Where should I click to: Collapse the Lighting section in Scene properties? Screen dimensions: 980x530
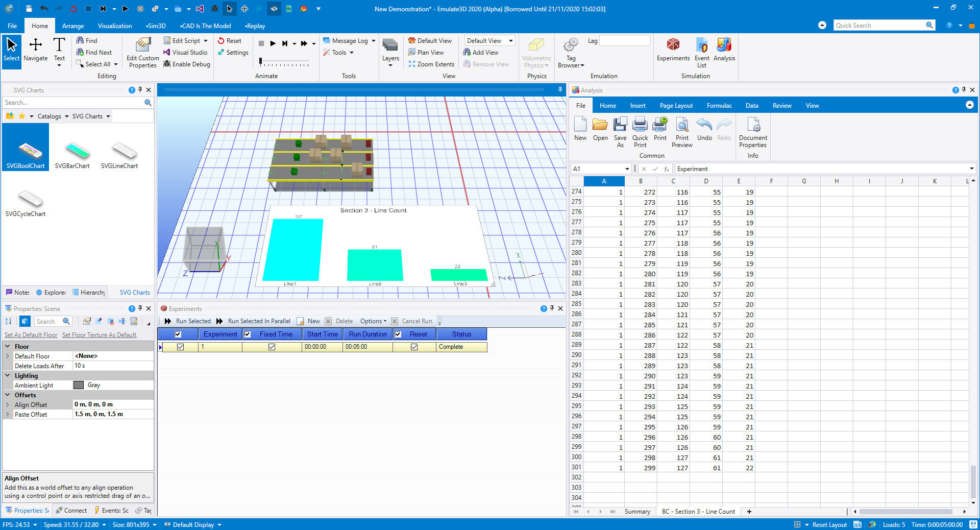tap(7, 375)
